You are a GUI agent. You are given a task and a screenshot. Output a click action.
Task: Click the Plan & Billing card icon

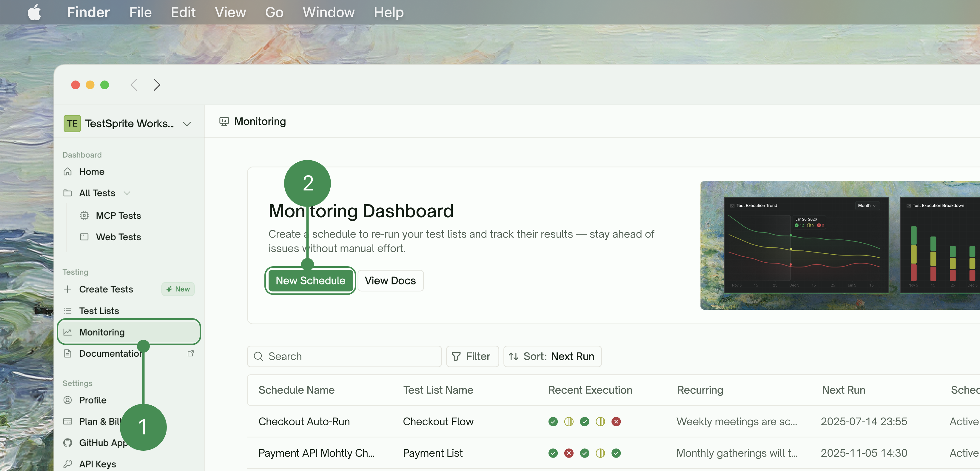[x=67, y=421]
